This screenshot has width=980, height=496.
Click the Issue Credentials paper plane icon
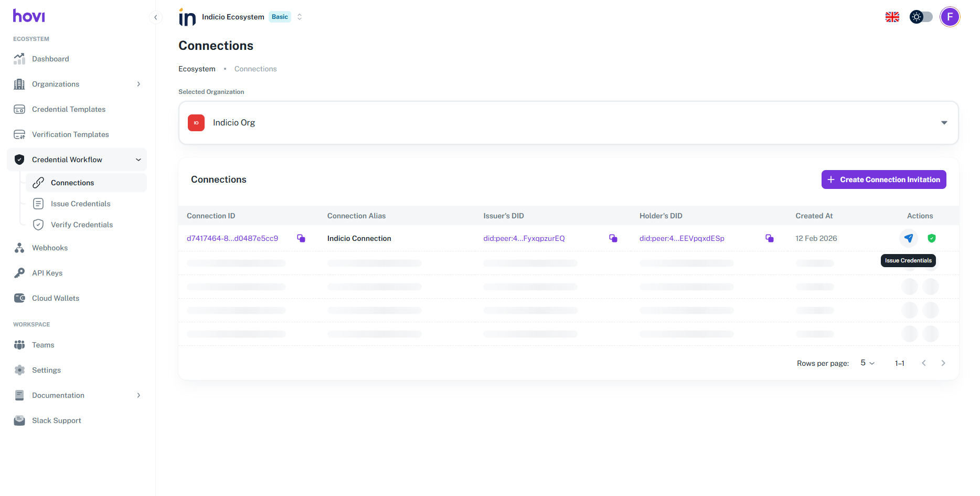pyautogui.click(x=909, y=238)
